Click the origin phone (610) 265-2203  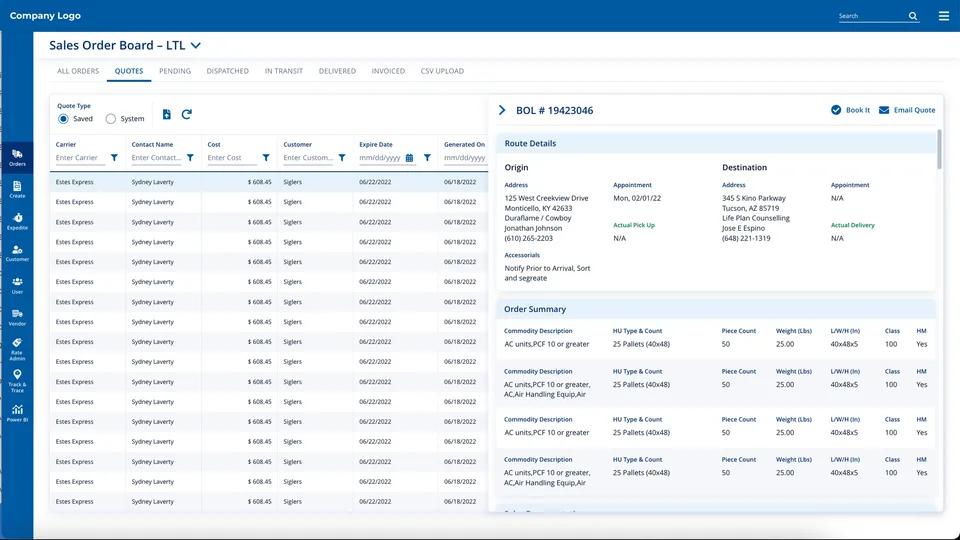(528, 238)
